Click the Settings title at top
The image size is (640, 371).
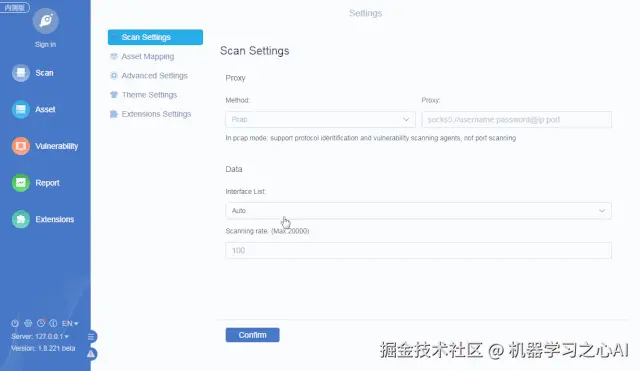coord(366,13)
